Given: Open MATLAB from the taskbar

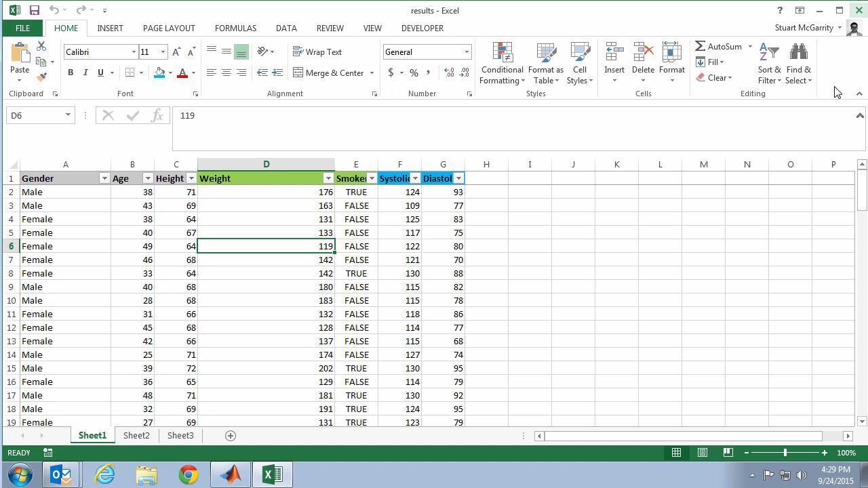Looking at the screenshot, I should pos(230,474).
